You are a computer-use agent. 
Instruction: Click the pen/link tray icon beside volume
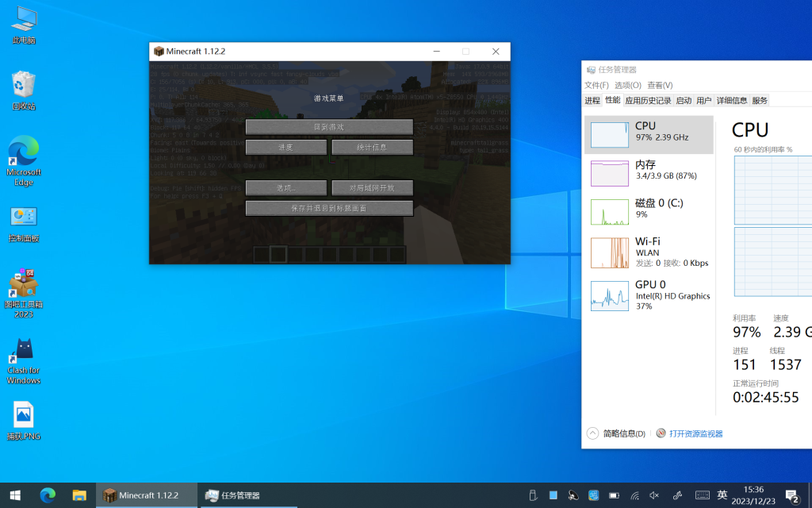coord(677,495)
